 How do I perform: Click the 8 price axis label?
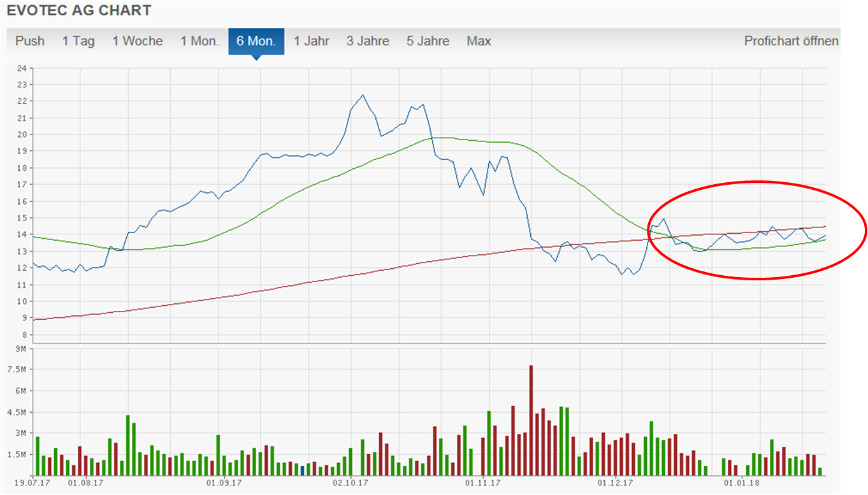(x=25, y=335)
